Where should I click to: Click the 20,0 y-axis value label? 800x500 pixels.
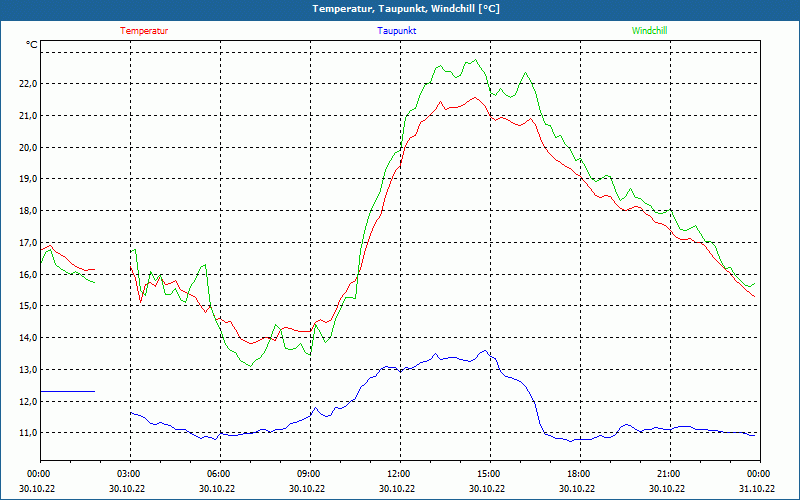point(25,147)
